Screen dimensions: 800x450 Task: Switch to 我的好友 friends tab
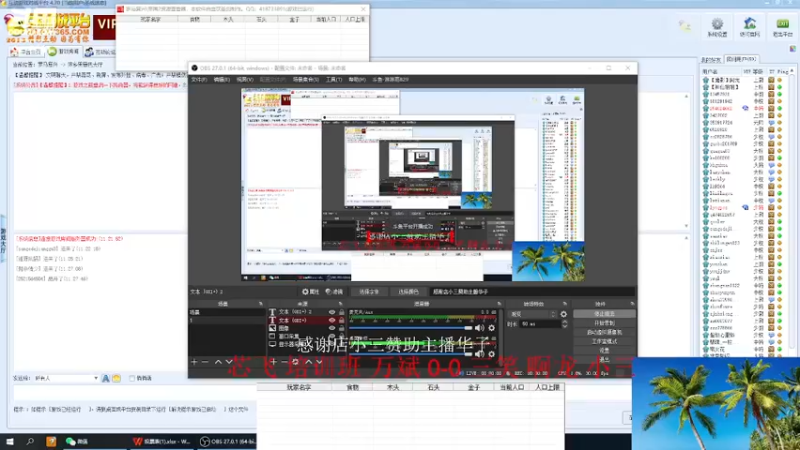[711, 60]
